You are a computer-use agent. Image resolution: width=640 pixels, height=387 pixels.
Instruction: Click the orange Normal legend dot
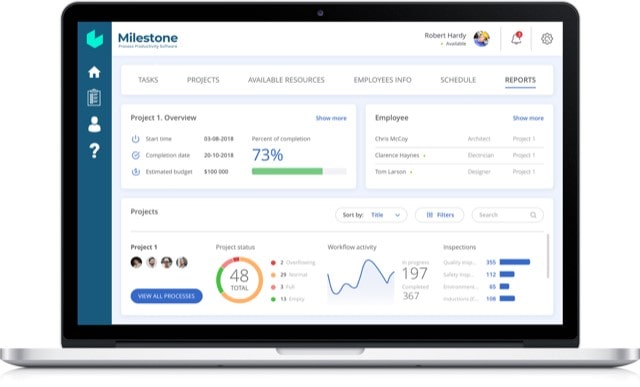coord(273,275)
